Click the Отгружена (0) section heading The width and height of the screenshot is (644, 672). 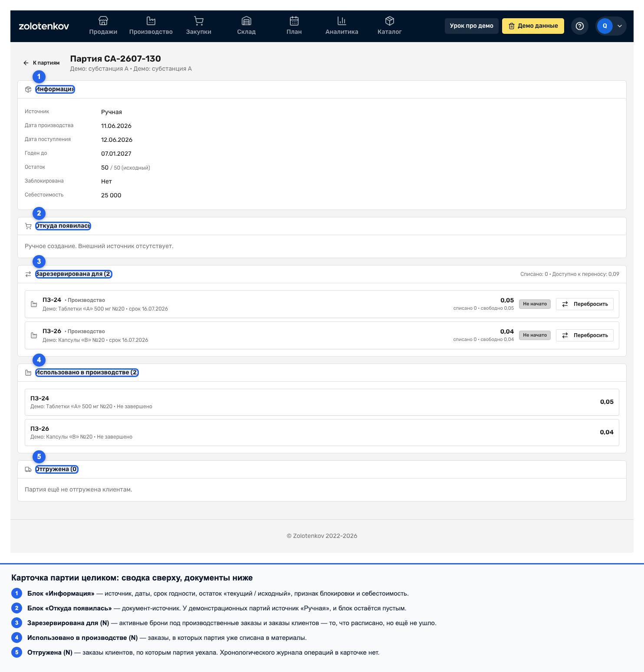point(57,469)
